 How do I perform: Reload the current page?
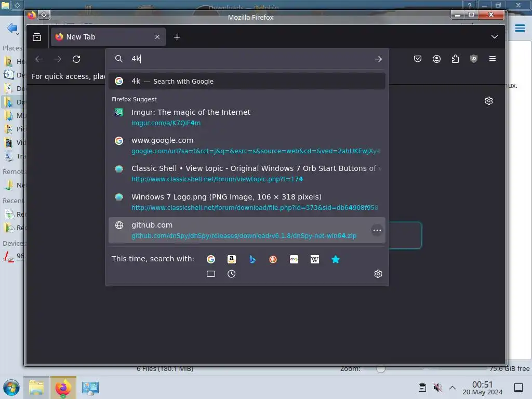(76, 59)
